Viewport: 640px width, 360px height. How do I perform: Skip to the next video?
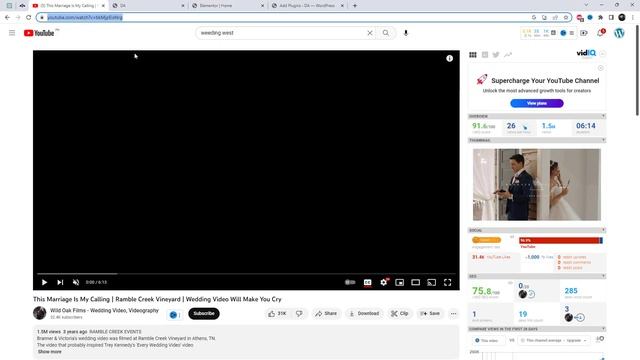coord(60,282)
